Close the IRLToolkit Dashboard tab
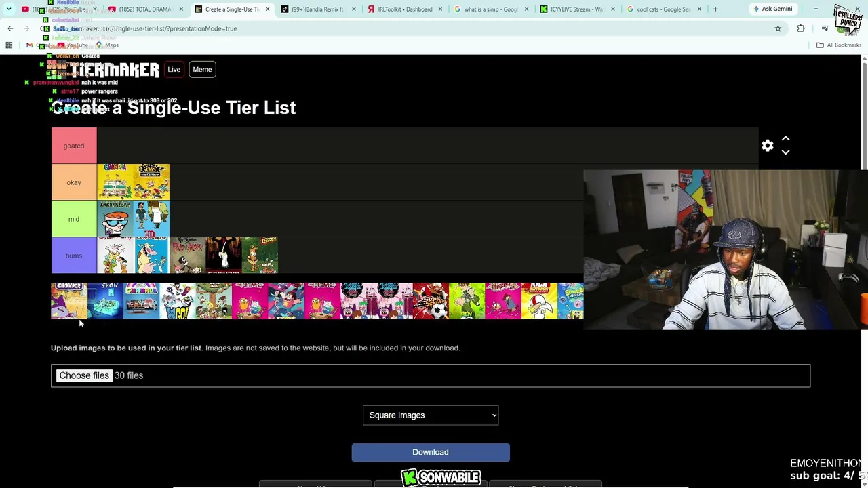Image resolution: width=868 pixels, height=488 pixels. pos(440,9)
